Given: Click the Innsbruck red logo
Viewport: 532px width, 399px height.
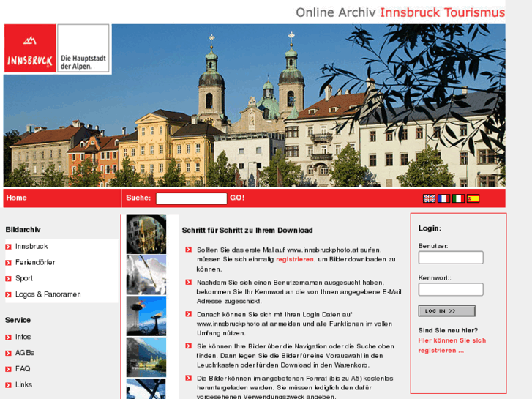Looking at the screenshot, I should tap(30, 48).
